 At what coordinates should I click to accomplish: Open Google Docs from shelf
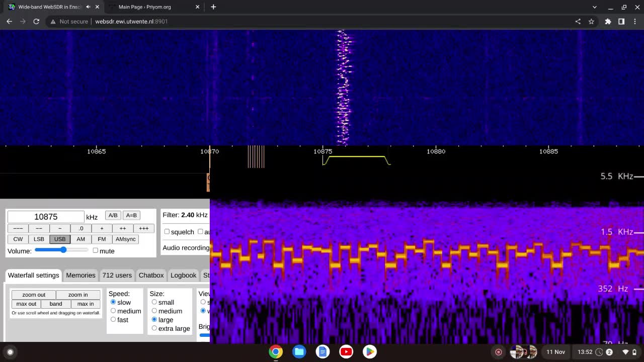[x=323, y=352]
